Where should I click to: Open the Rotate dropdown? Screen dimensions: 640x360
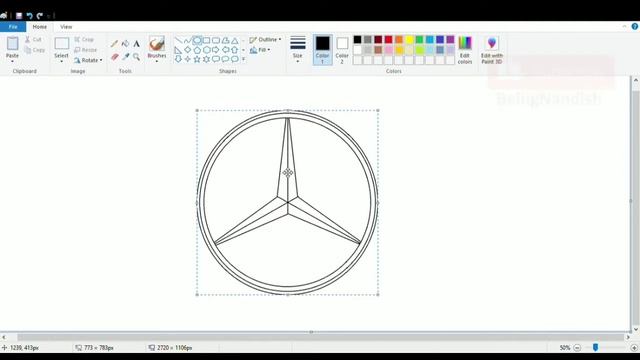88,60
